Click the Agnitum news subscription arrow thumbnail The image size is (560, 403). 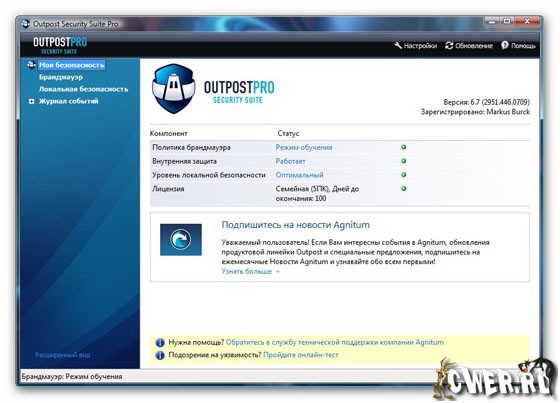181,239
